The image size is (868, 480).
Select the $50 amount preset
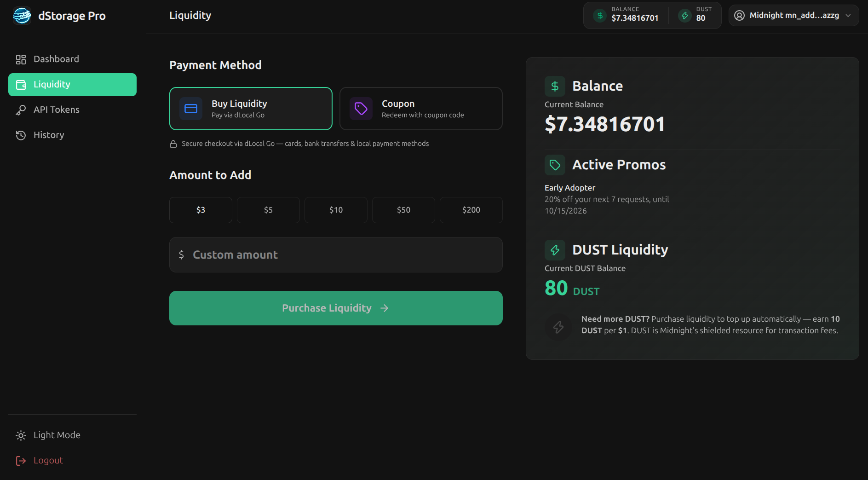(403, 210)
